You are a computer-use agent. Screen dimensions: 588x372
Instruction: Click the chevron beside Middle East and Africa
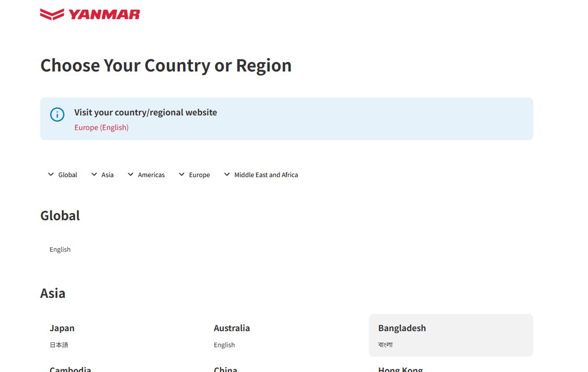point(227,175)
